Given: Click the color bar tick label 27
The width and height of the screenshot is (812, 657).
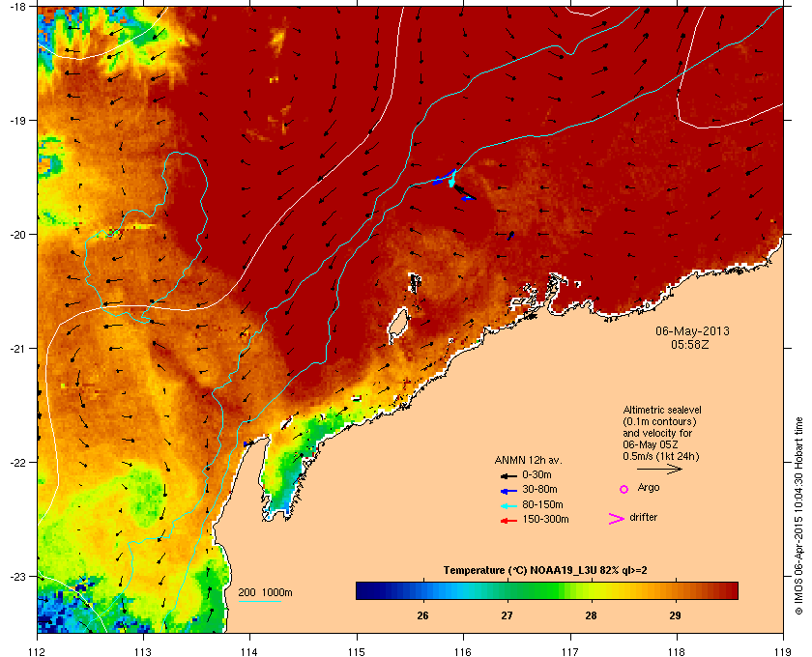Looking at the screenshot, I should pyautogui.click(x=507, y=615).
